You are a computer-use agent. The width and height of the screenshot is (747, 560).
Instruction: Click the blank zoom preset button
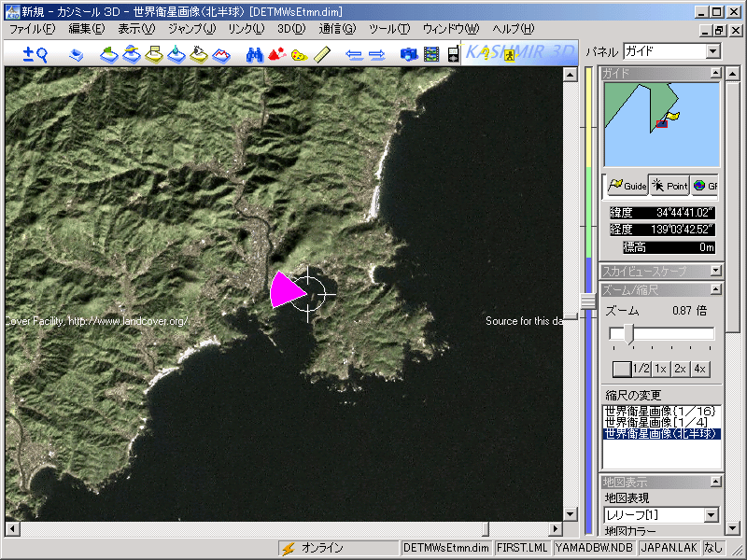[x=622, y=369]
